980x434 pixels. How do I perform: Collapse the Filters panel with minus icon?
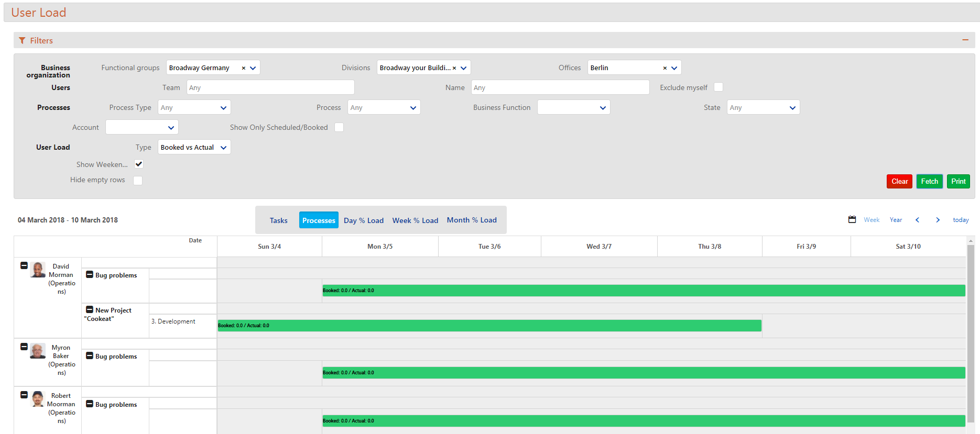pyautogui.click(x=965, y=40)
